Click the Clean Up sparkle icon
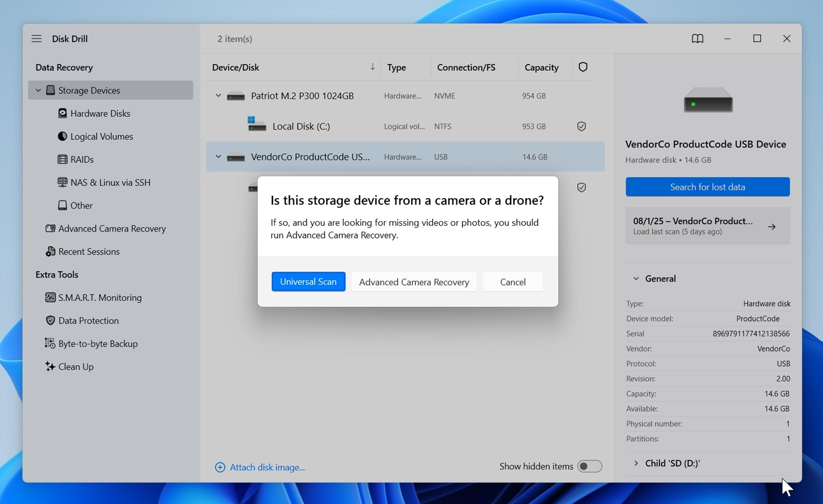The height and width of the screenshot is (504, 823). click(x=50, y=367)
